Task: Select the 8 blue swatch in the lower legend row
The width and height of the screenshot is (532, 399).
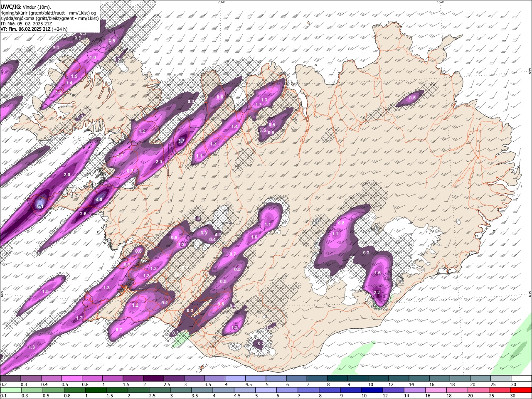Action: coord(329,390)
